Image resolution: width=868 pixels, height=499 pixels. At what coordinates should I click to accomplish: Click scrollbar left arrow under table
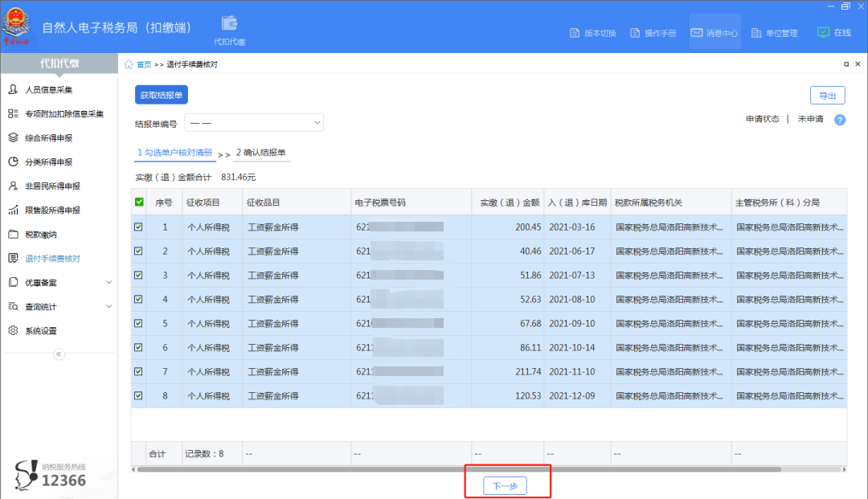(133, 469)
